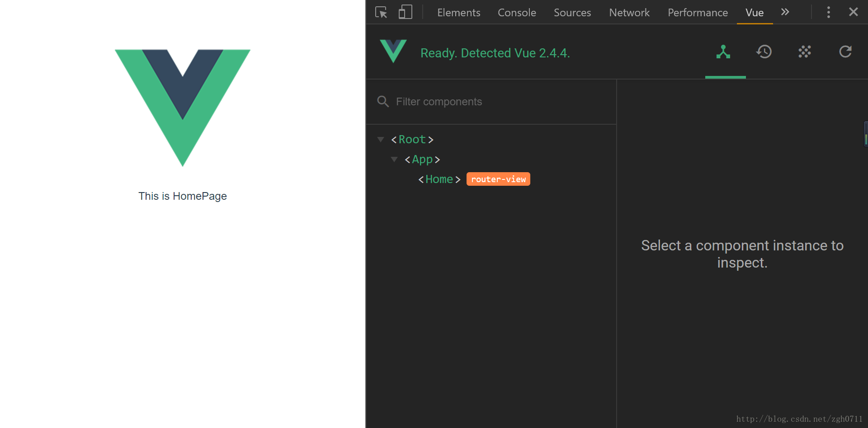The image size is (868, 428).
Task: Click the Refresh icon in Vue panel
Action: tap(845, 52)
